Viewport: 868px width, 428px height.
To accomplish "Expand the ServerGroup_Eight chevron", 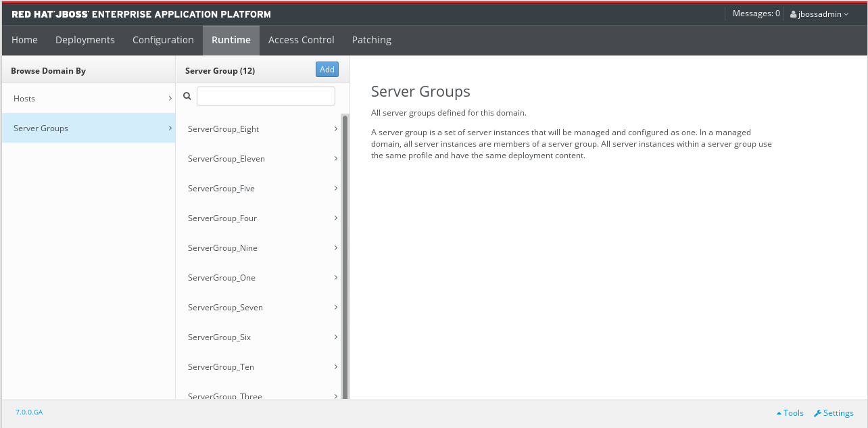I will coord(336,128).
